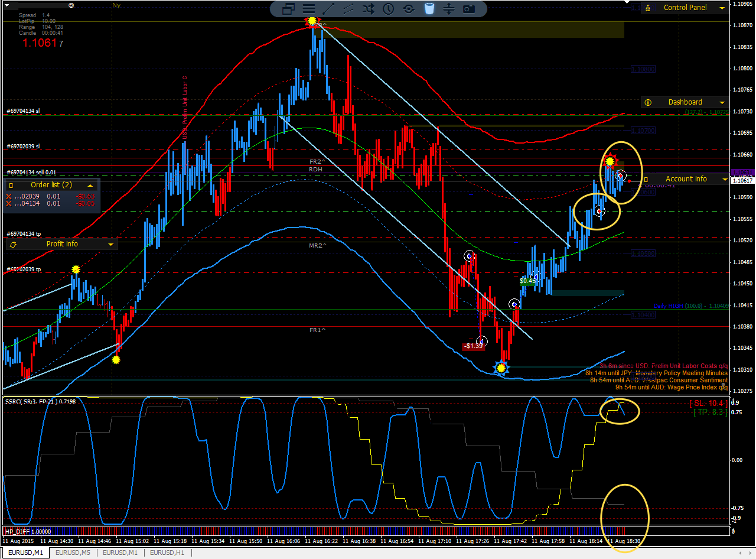Click the Control Panel title label
The height and width of the screenshot is (559, 756).
click(x=685, y=8)
